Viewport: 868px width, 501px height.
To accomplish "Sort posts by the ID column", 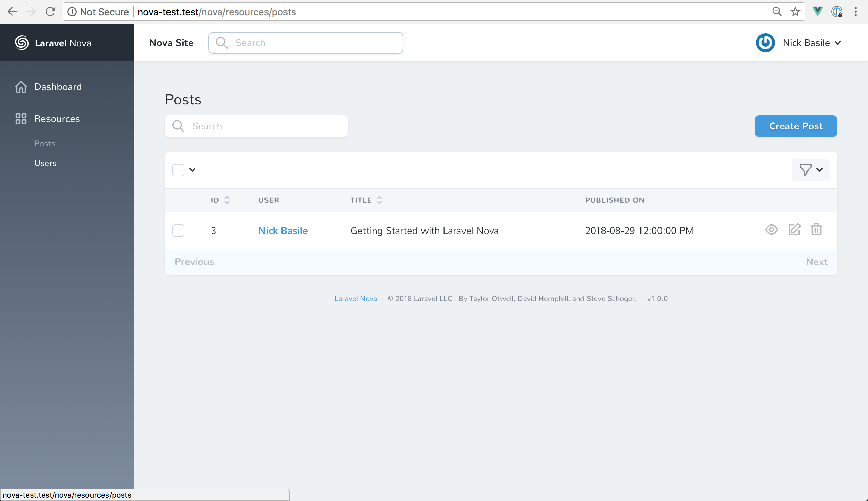I will coord(220,200).
